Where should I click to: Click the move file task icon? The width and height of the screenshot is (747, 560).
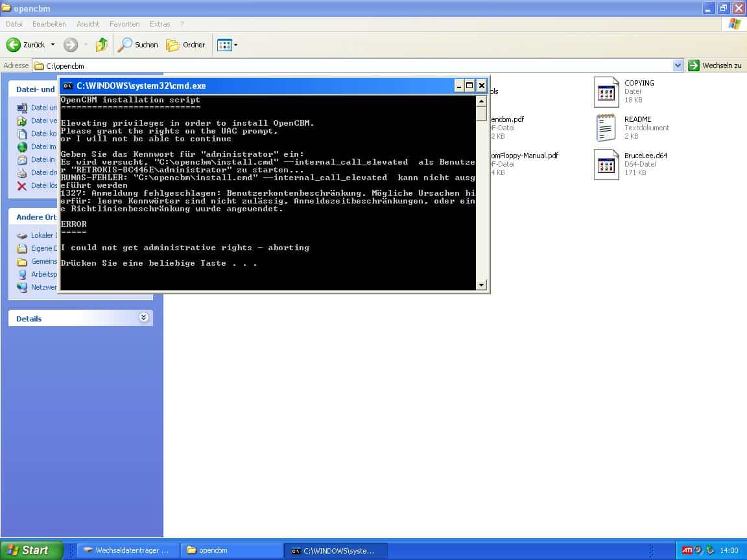[22, 121]
